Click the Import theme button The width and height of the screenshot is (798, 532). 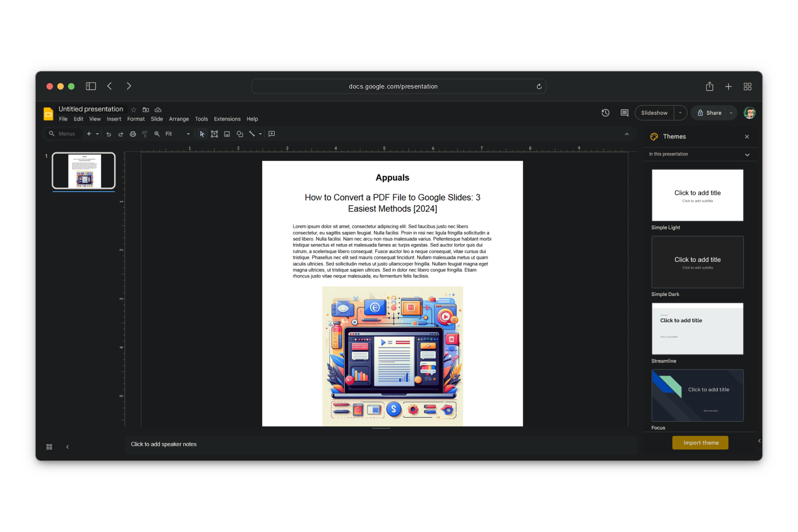(700, 443)
